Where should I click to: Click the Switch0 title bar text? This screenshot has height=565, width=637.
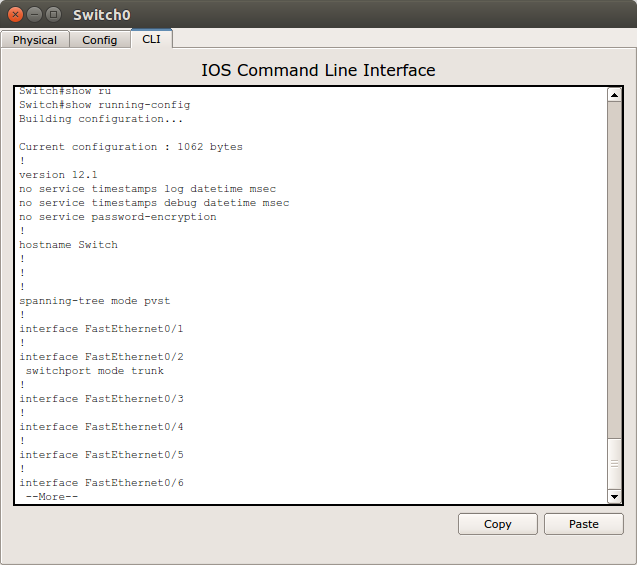(101, 15)
